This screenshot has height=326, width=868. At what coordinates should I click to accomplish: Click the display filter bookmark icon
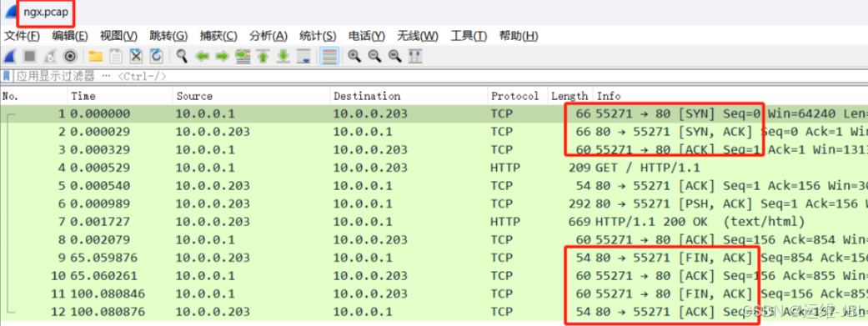coord(7,76)
